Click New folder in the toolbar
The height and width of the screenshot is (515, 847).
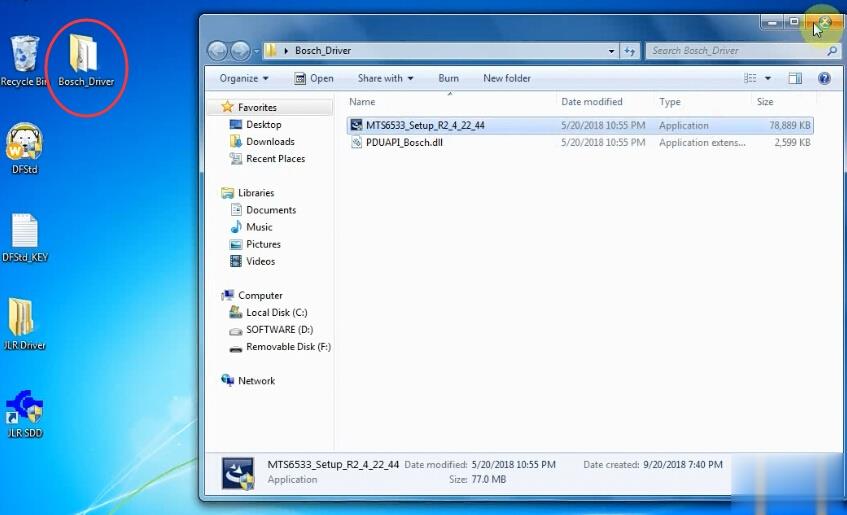pos(507,78)
